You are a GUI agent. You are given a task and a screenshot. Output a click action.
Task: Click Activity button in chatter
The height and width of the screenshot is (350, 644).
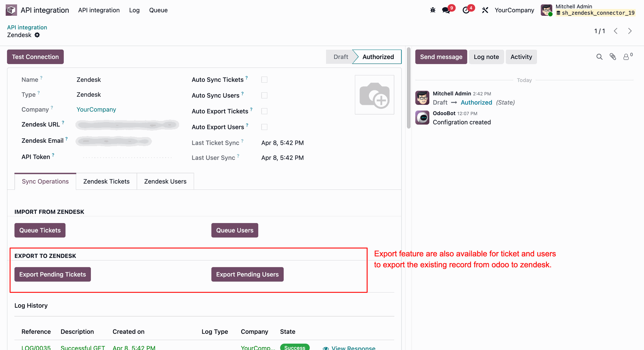pos(521,57)
